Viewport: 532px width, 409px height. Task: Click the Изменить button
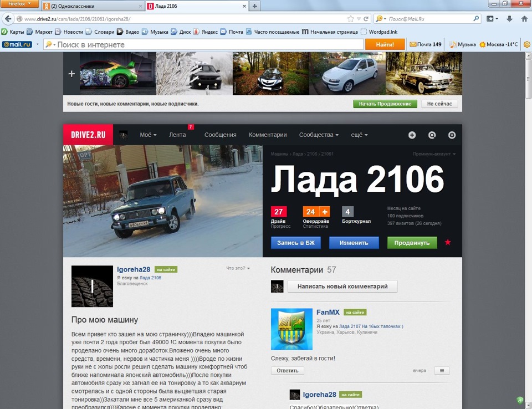[x=354, y=243]
